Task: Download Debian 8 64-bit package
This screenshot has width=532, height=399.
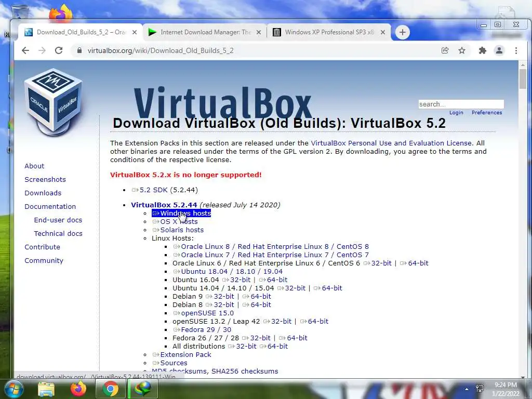Action: click(x=257, y=304)
